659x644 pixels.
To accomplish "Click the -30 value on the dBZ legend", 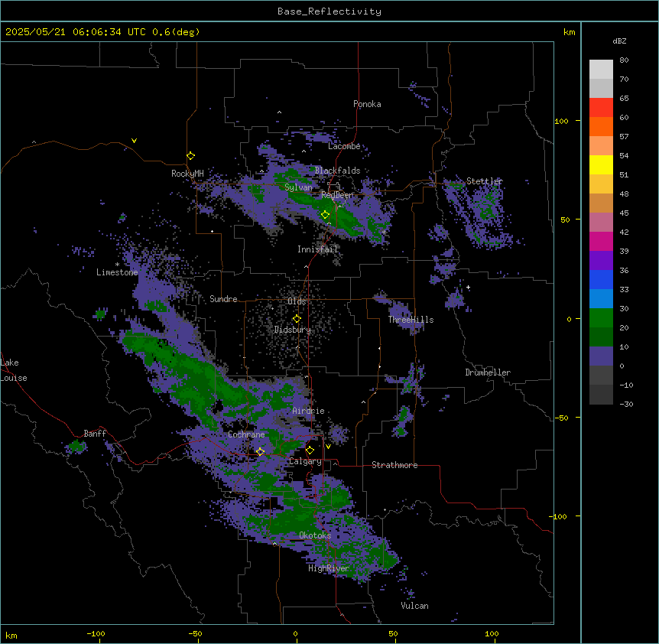I will point(626,405).
